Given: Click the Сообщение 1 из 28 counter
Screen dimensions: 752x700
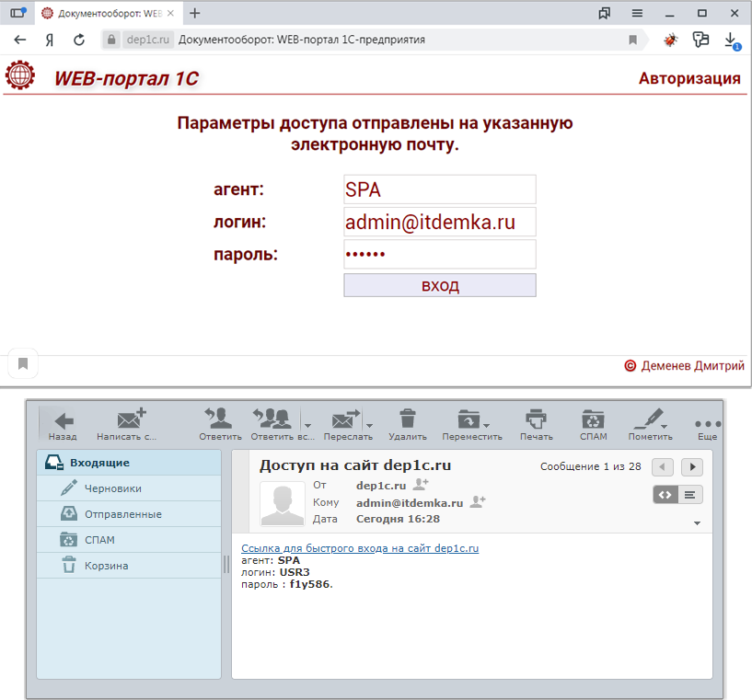Looking at the screenshot, I should tap(590, 466).
